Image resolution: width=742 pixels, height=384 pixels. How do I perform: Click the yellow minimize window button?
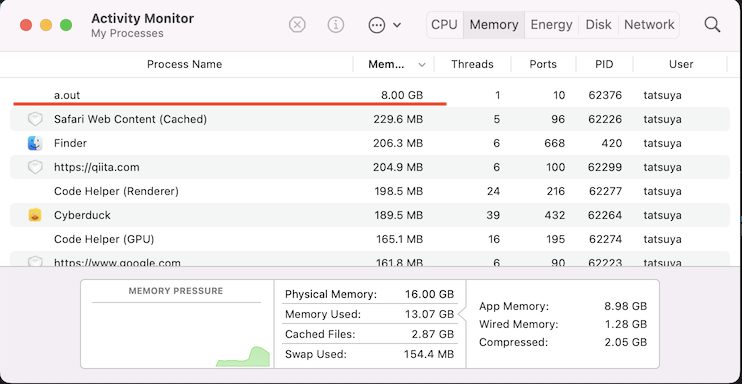pyautogui.click(x=46, y=25)
